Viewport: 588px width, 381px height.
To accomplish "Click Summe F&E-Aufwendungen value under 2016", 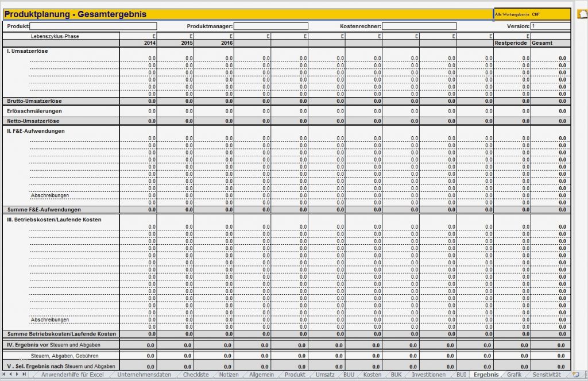I will [x=214, y=210].
